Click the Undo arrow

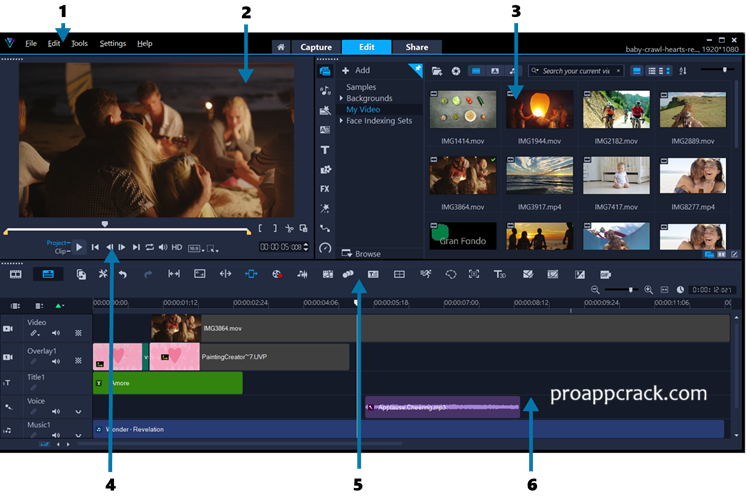click(x=123, y=274)
